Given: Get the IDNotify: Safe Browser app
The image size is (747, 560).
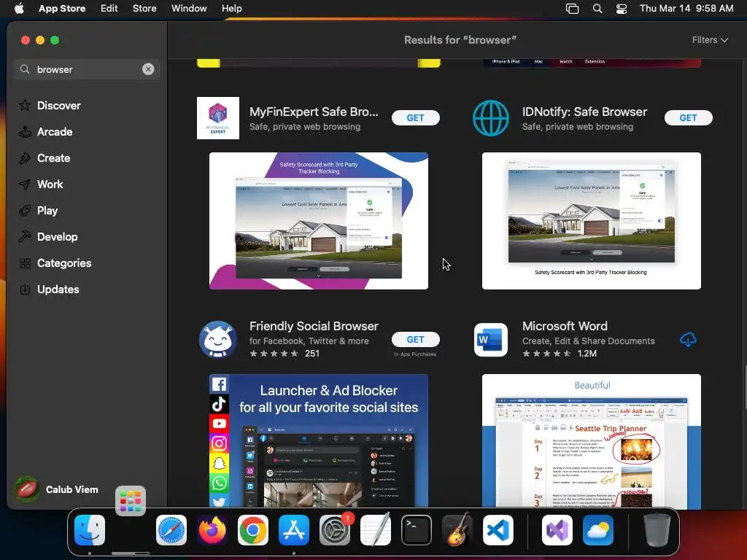Looking at the screenshot, I should point(689,118).
